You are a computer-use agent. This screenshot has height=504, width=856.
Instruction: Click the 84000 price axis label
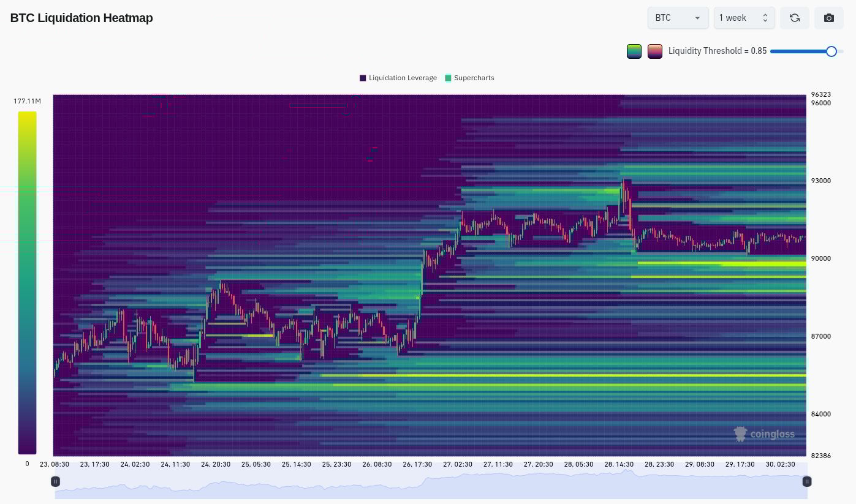click(x=820, y=414)
